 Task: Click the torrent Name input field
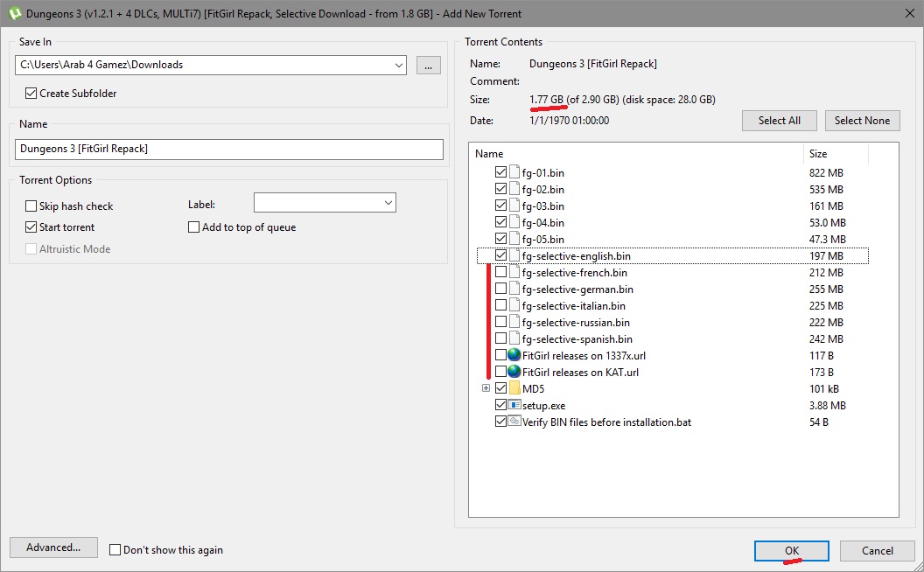229,150
